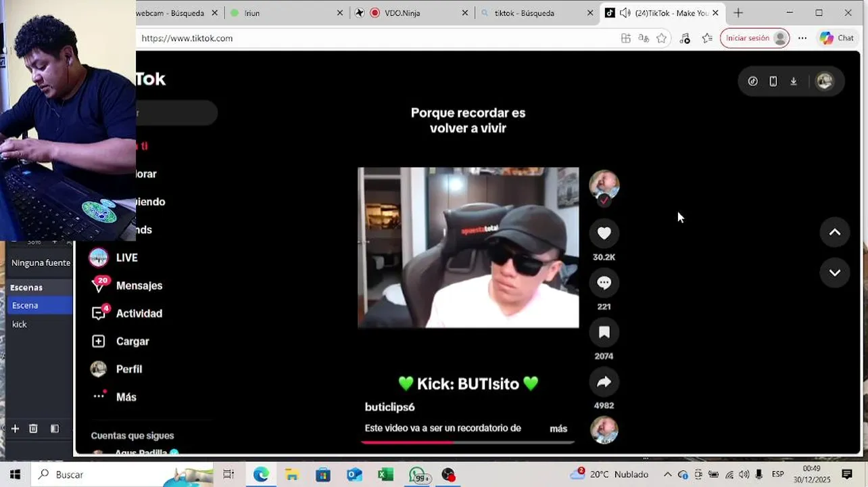868x487 pixels.
Task: Open creator avatar beside the video top
Action: coord(604,185)
